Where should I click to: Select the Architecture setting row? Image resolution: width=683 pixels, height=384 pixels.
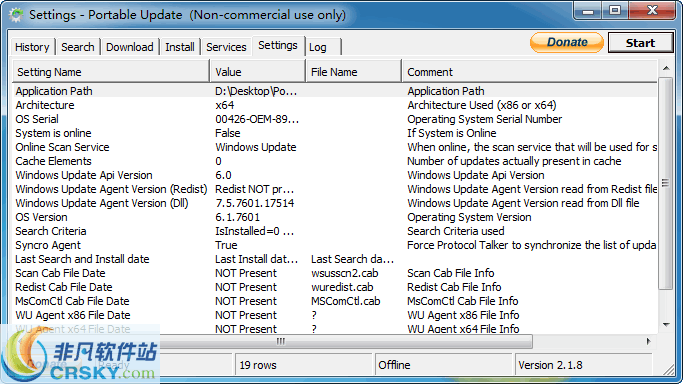(x=335, y=105)
